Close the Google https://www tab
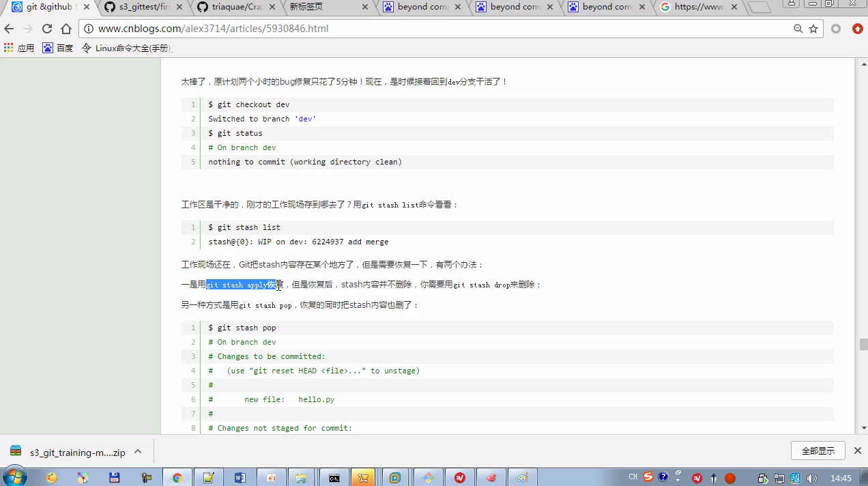This screenshot has width=868, height=486. [x=735, y=7]
